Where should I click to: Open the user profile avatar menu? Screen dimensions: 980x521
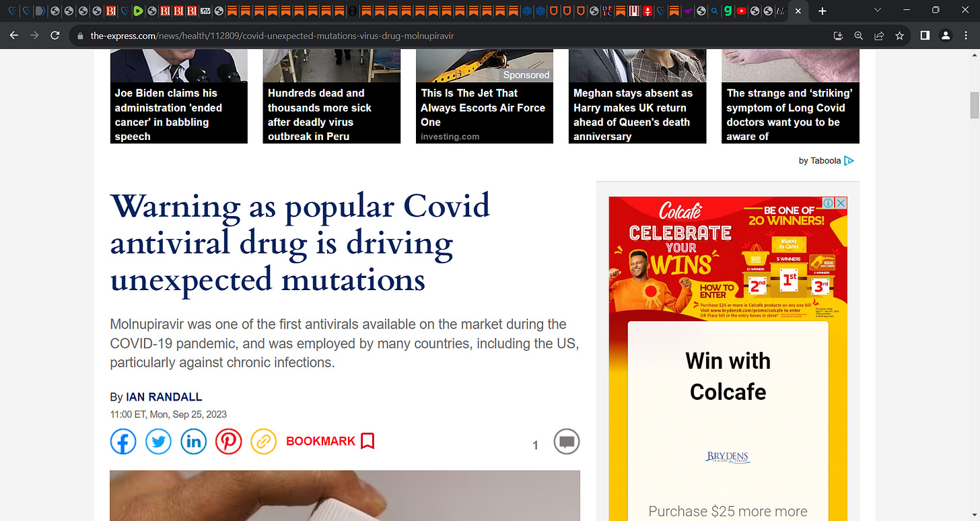946,36
